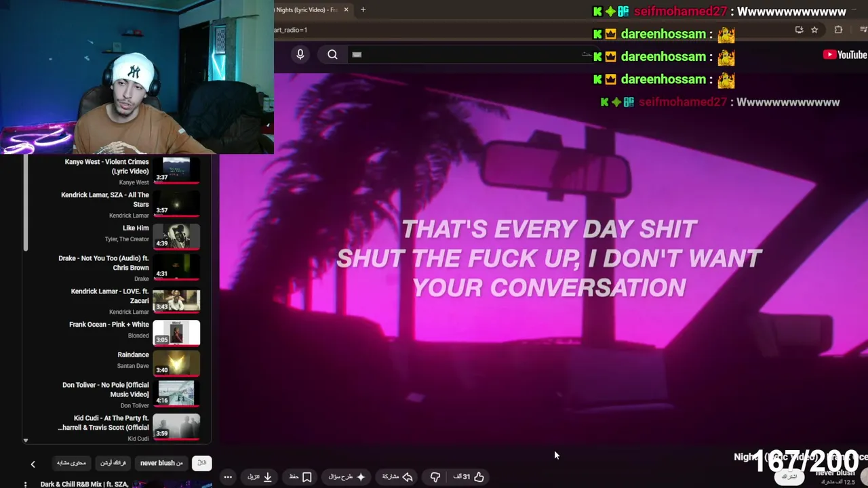Image resolution: width=868 pixels, height=488 pixels.
Task: Open the browser extensions puzzle icon
Action: (x=838, y=30)
